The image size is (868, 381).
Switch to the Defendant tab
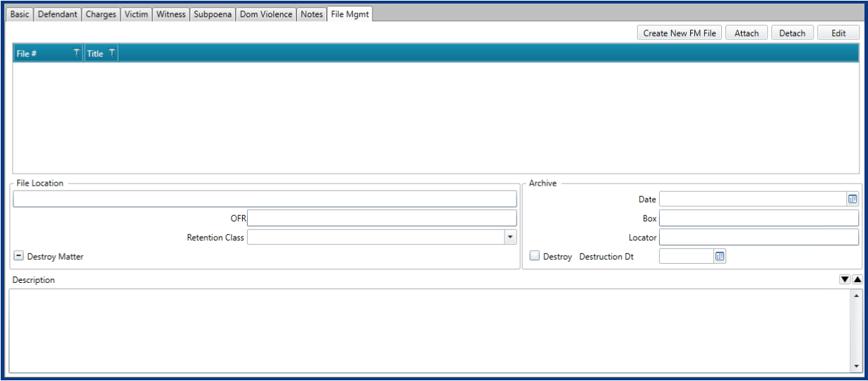57,14
